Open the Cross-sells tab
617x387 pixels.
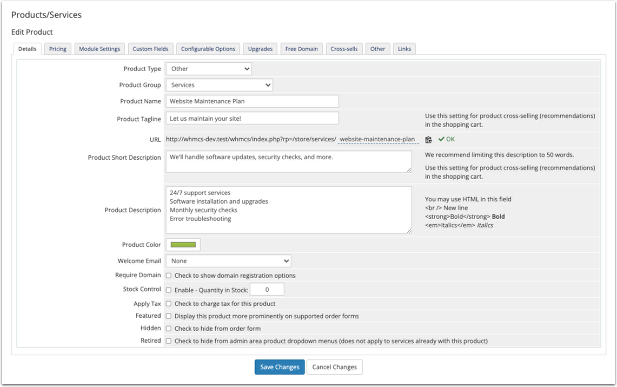point(344,49)
